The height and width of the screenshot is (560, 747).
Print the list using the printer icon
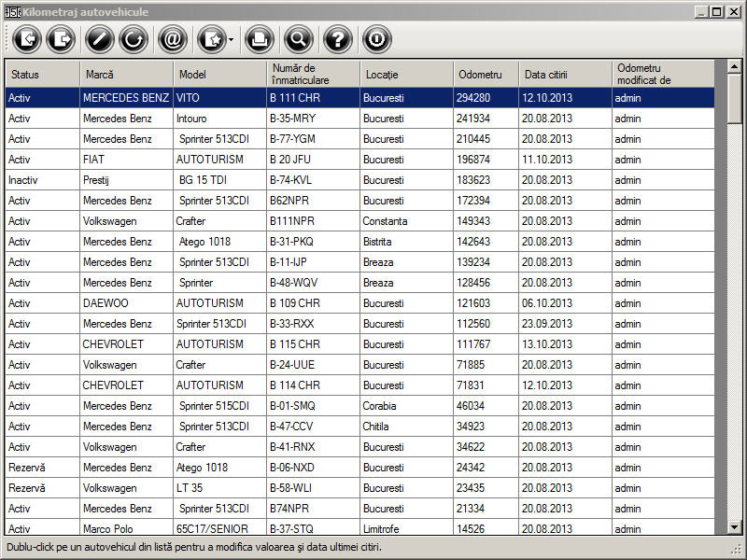coord(260,39)
